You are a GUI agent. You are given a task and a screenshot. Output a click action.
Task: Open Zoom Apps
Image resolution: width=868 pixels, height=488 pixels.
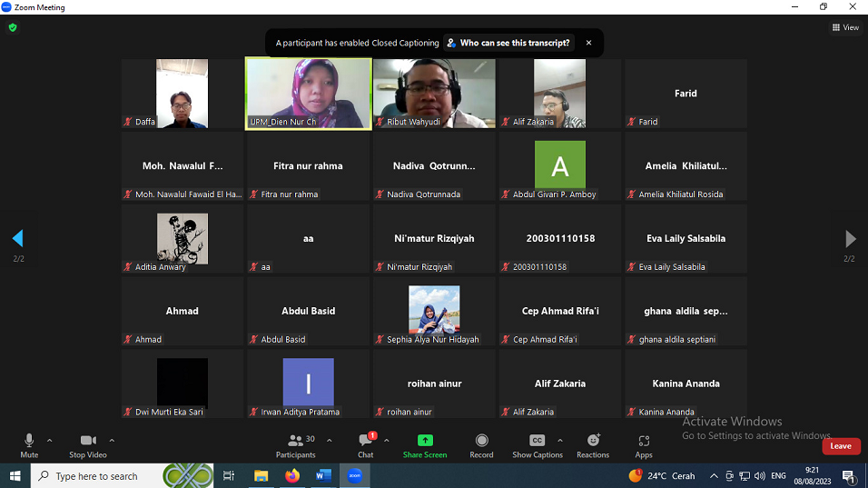(643, 445)
